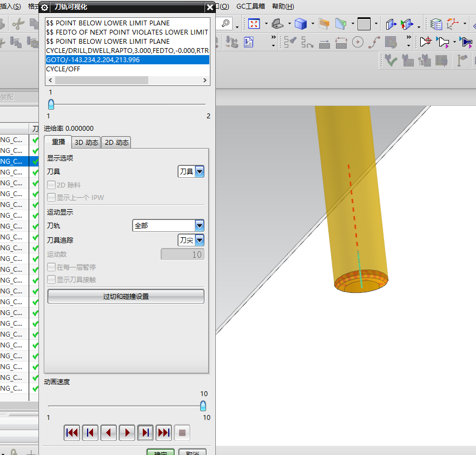Click the replay tool path icon
This screenshot has width=476, height=455.
(307, 42)
